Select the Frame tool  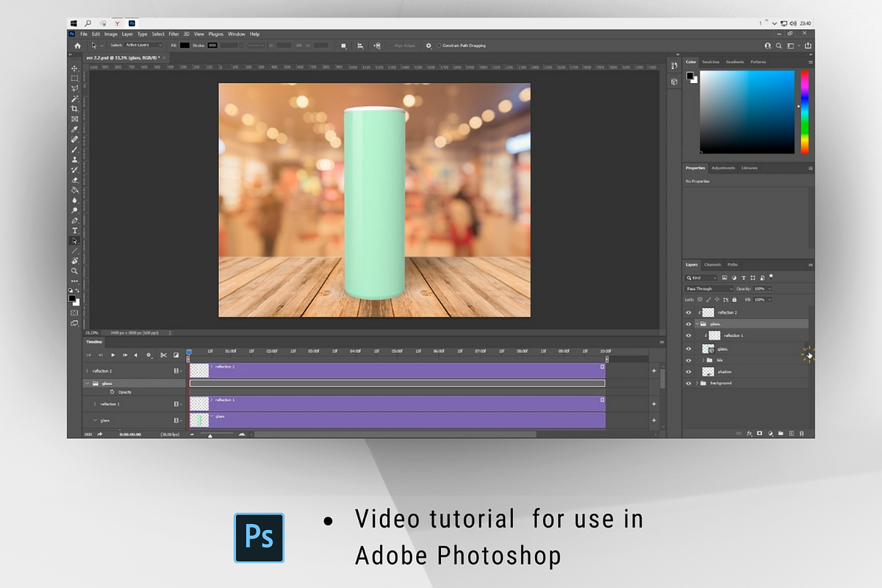[75, 119]
